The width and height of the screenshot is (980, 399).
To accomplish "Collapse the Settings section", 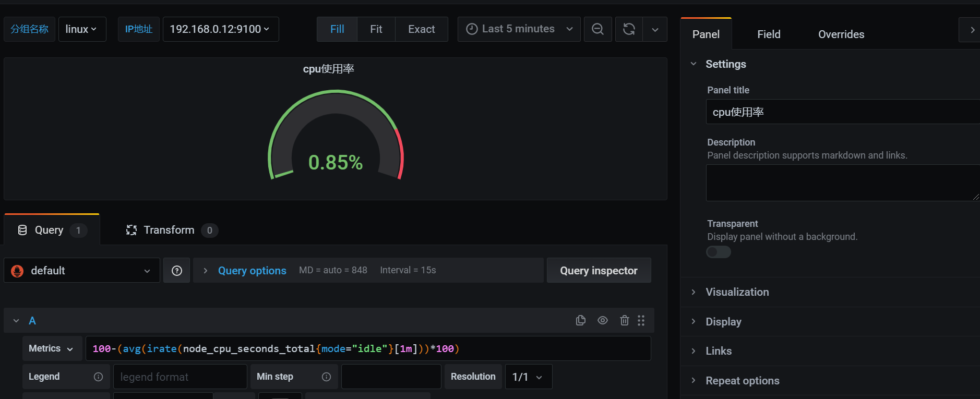I will tap(694, 64).
